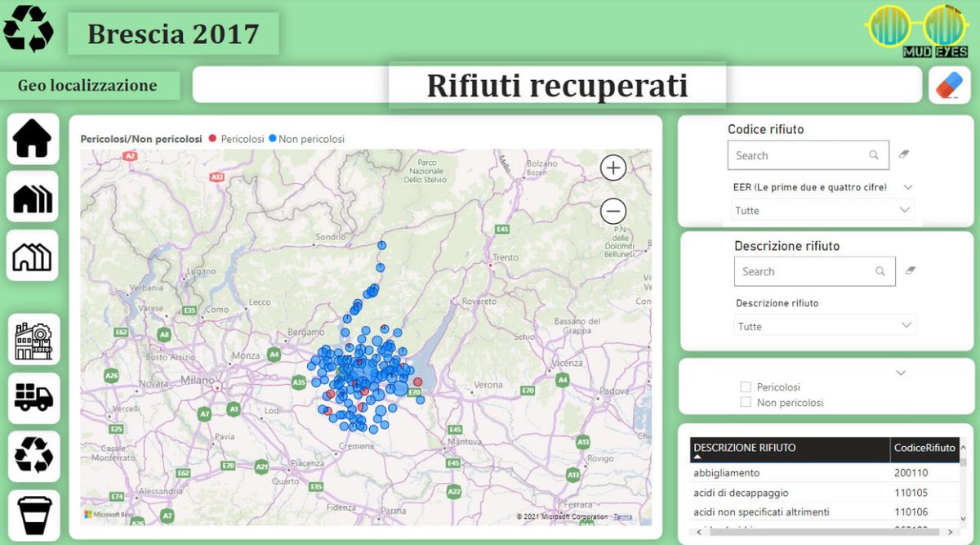Open the trash bin cup icon

point(33,516)
